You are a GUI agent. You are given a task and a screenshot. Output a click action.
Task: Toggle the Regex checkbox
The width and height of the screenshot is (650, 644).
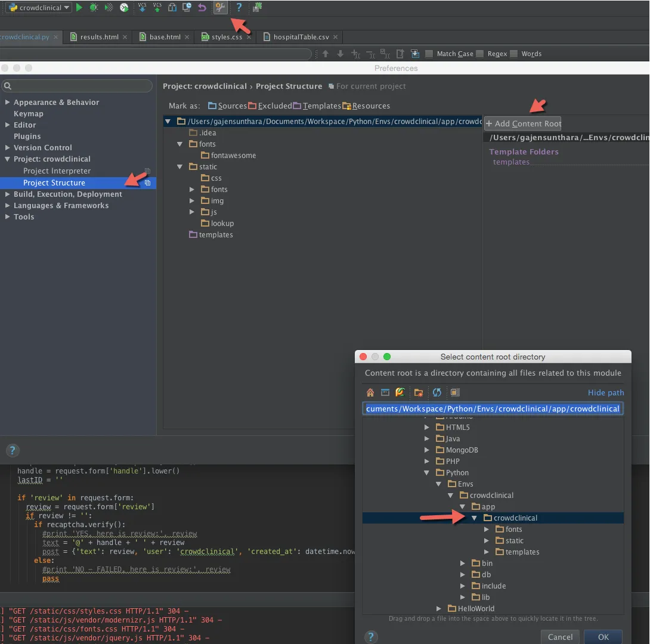pos(480,54)
